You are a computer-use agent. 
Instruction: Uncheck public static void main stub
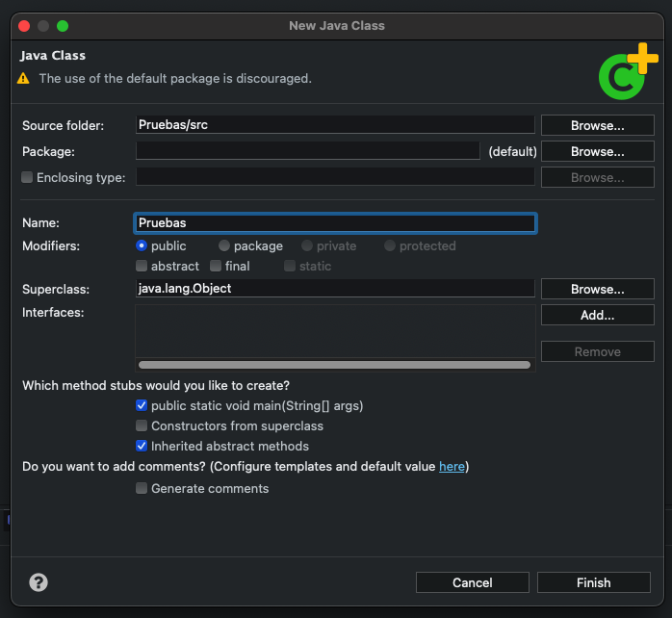pos(142,405)
